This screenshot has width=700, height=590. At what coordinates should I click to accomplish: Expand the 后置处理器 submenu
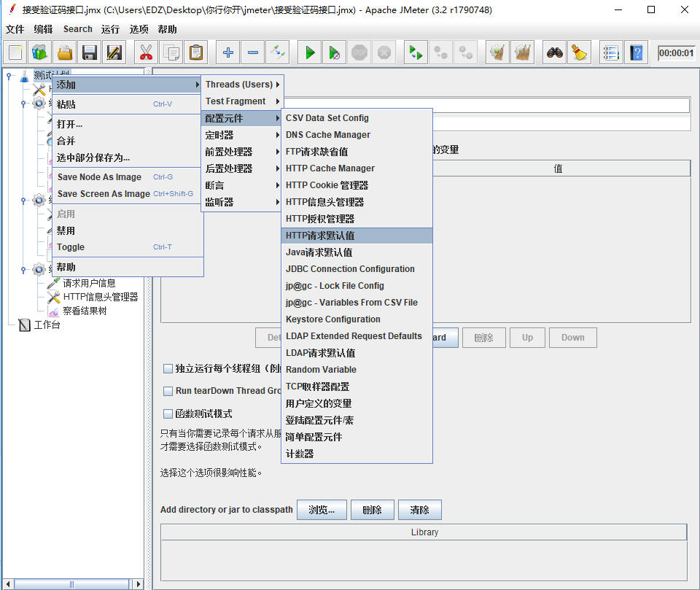pos(241,168)
